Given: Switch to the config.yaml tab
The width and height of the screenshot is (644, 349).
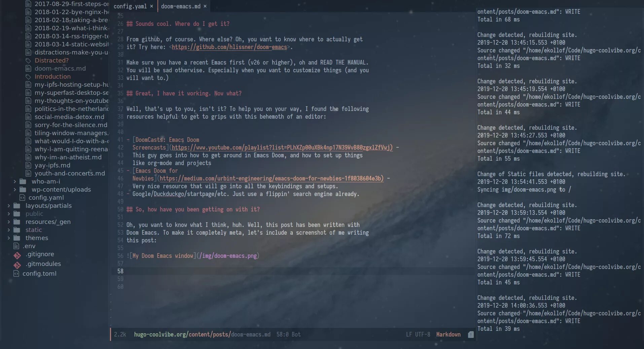Looking at the screenshot, I should click(x=130, y=6).
